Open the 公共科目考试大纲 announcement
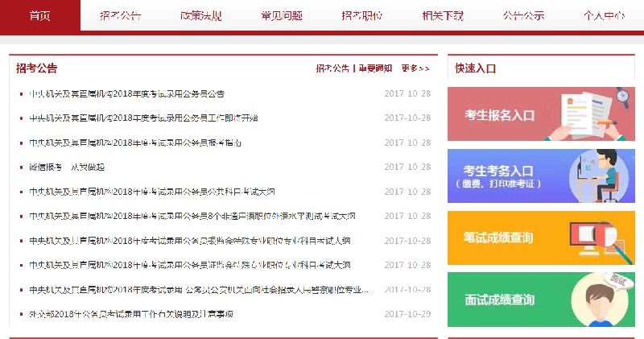This screenshot has width=644, height=339. click(x=152, y=192)
